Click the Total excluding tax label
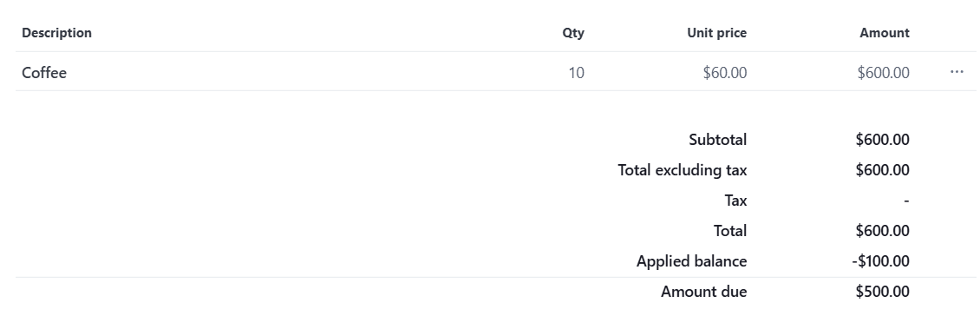This screenshot has width=980, height=316. (x=683, y=170)
